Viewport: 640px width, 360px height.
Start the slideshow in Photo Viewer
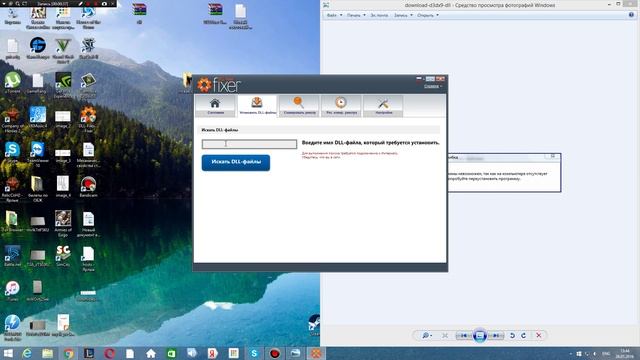point(480,336)
